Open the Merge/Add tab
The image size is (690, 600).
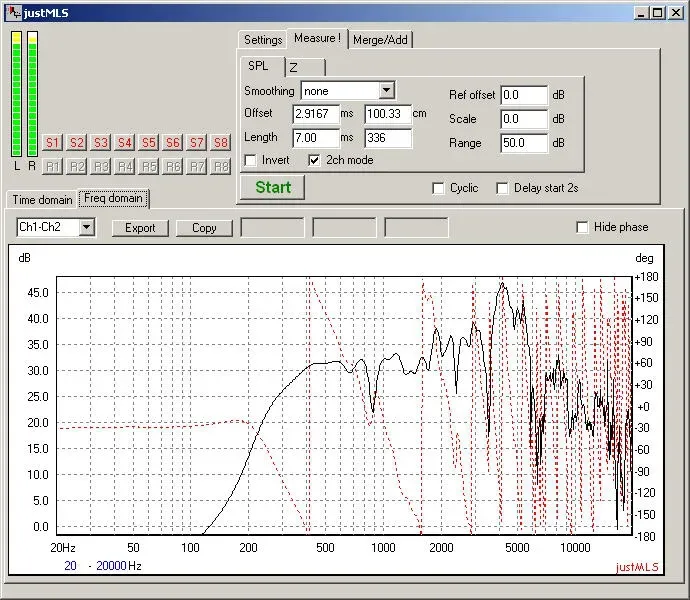tap(380, 40)
